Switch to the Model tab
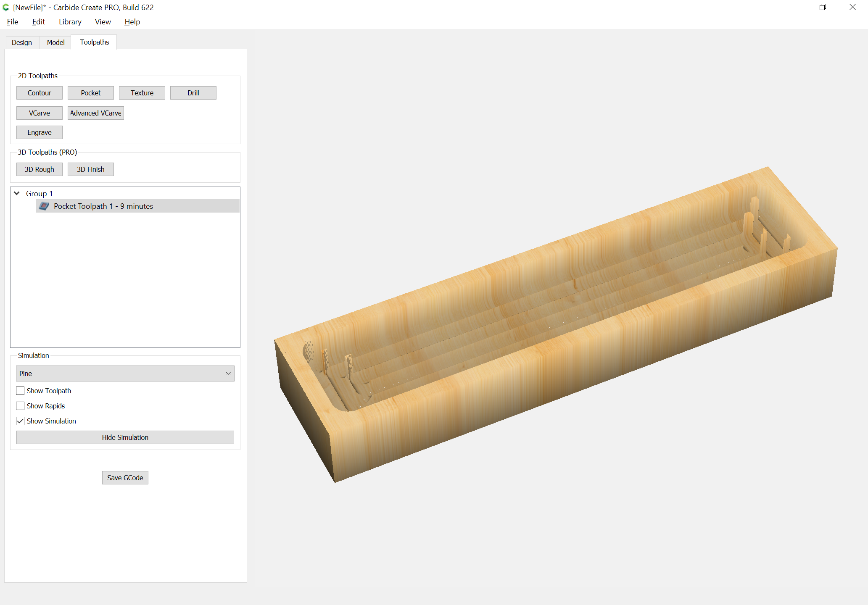 point(55,42)
